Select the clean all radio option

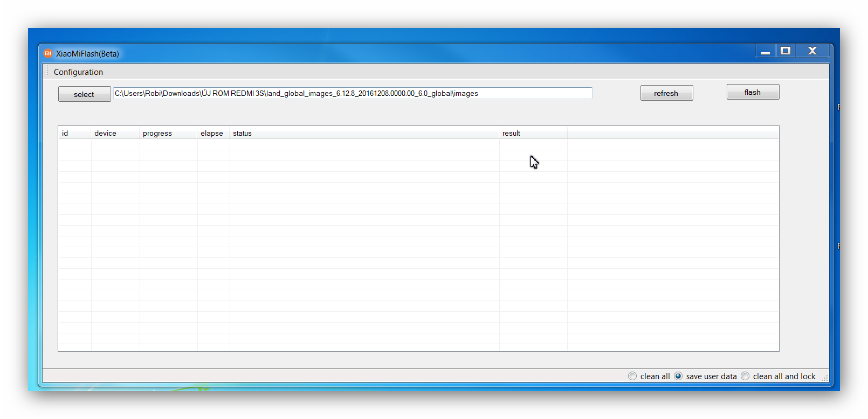click(649, 376)
